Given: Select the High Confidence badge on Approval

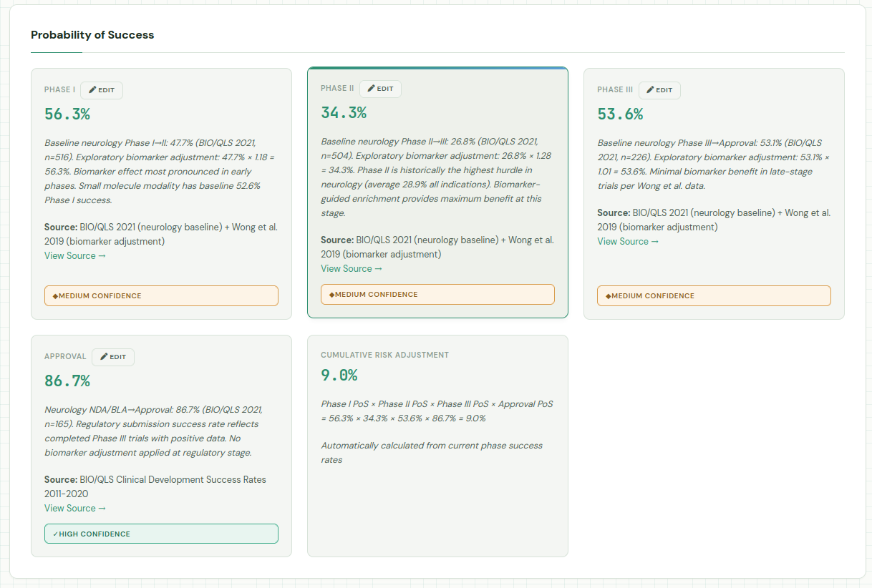Looking at the screenshot, I should (x=161, y=534).
